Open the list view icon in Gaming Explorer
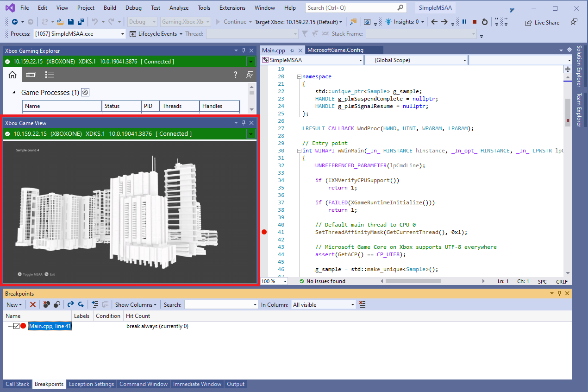588x392 pixels. (x=50, y=74)
